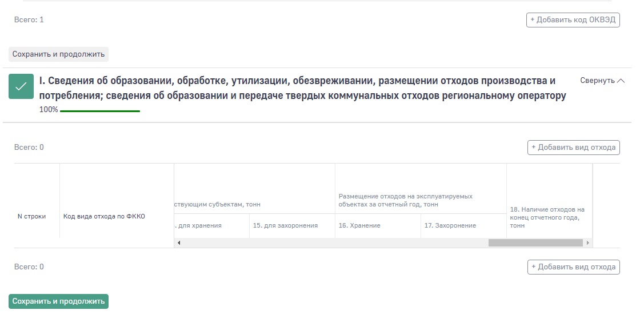Click the 'Всего: 1' counter label
The height and width of the screenshot is (314, 644).
click(29, 20)
